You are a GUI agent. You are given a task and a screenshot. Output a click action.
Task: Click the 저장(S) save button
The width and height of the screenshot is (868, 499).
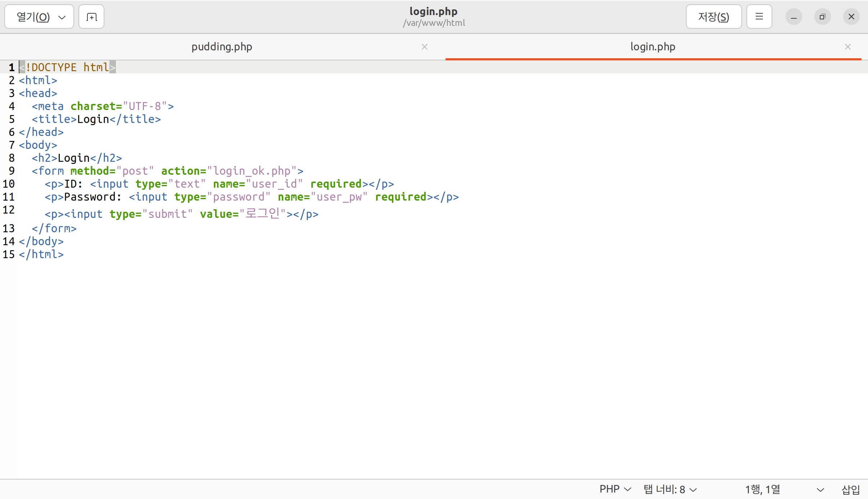[x=713, y=17]
